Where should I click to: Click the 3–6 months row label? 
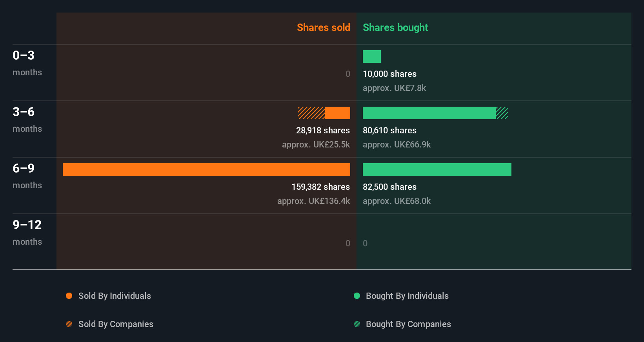tap(27, 119)
